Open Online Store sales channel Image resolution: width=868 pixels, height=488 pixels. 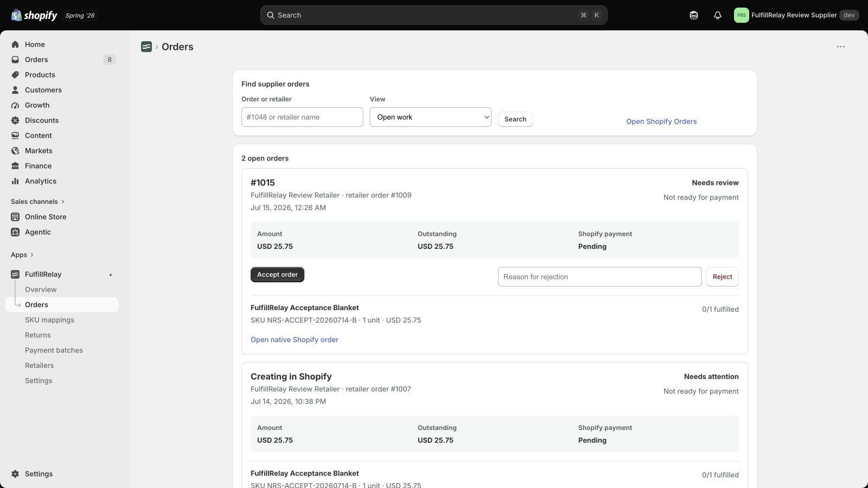point(46,217)
